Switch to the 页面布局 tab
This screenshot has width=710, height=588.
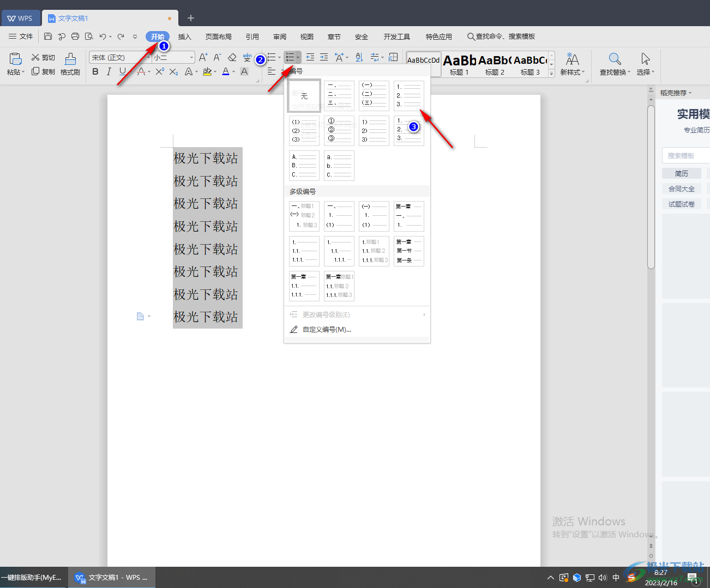[219, 37]
